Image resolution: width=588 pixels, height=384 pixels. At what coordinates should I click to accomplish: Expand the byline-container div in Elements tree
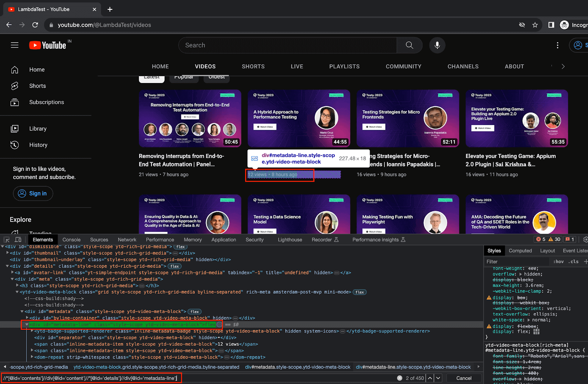coord(28,318)
